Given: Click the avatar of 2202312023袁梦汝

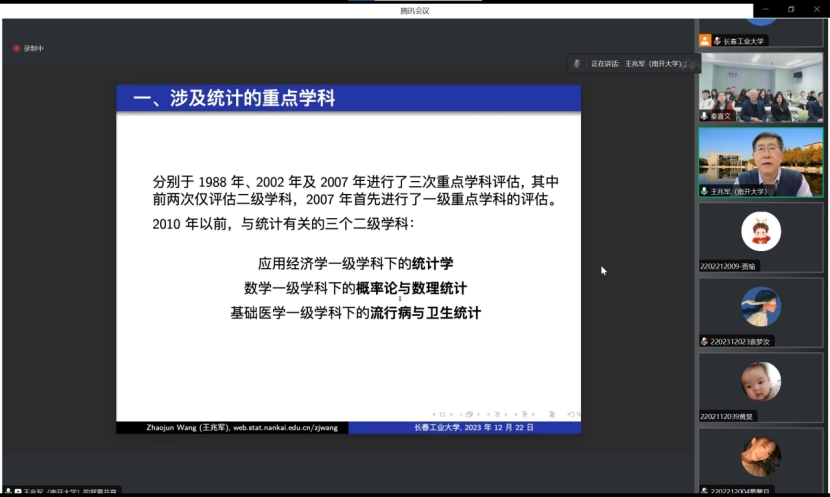Looking at the screenshot, I should coord(761,307).
